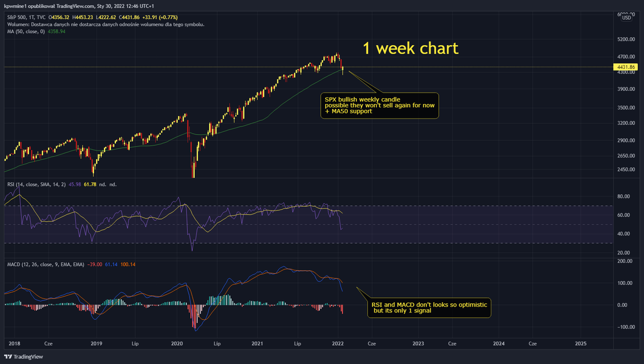Click the 3900.00 price axis label
The image size is (644, 364).
click(x=625, y=89)
